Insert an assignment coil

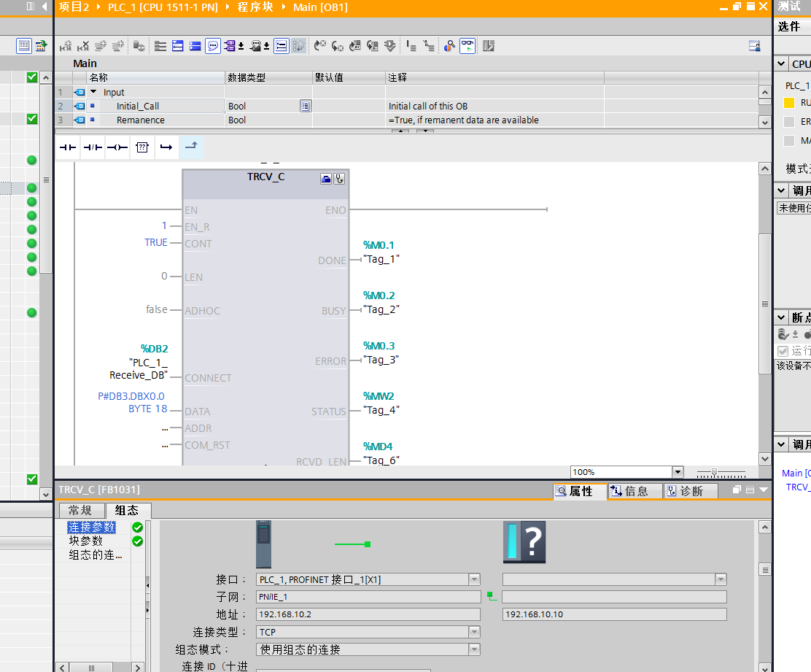[x=117, y=147]
